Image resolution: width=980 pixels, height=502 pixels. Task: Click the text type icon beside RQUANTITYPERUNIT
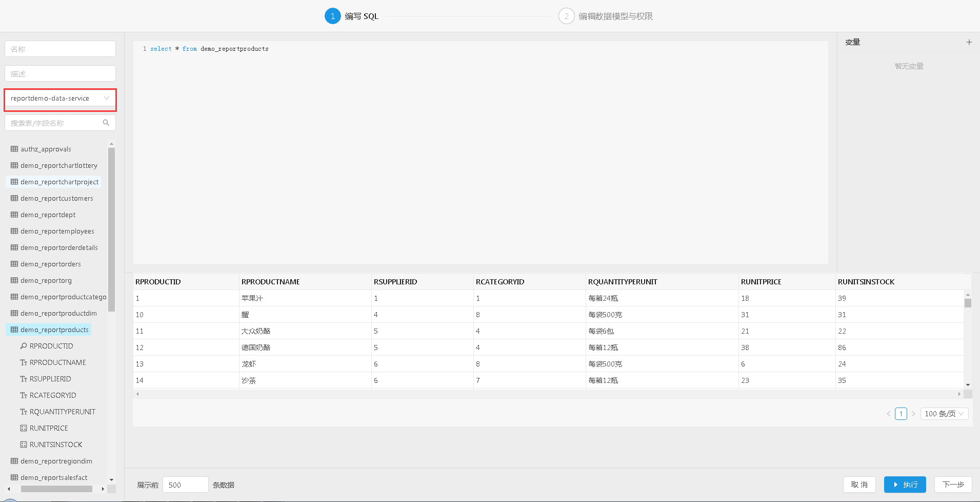tap(24, 412)
